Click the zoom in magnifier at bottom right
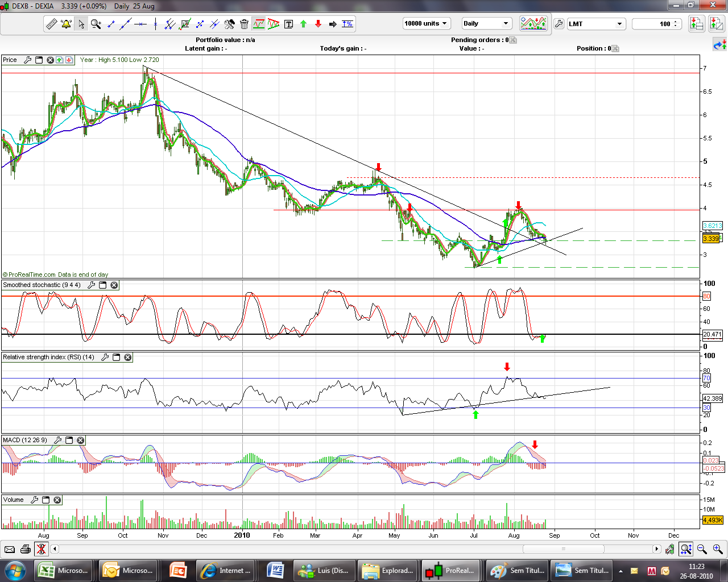Image resolution: width=728 pixels, height=582 pixels. click(x=718, y=549)
